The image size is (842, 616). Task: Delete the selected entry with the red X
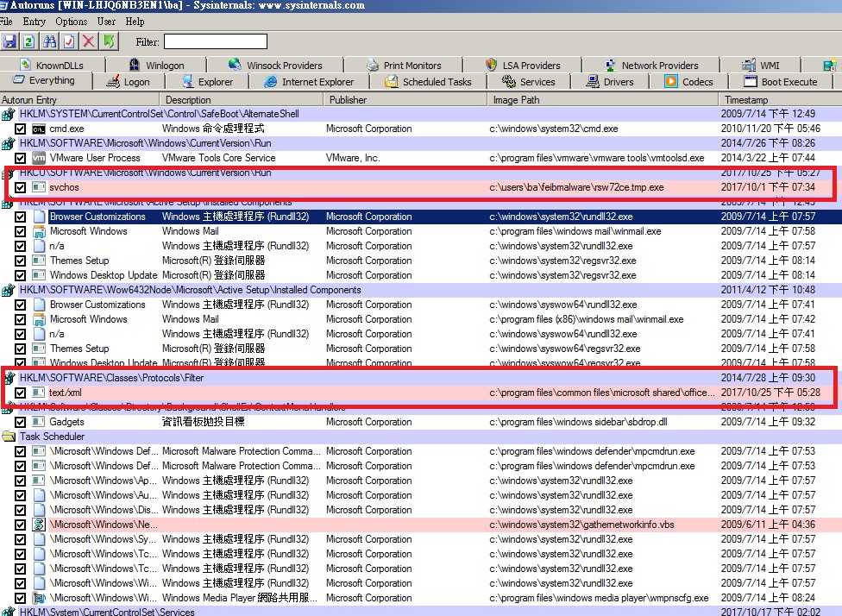(89, 41)
